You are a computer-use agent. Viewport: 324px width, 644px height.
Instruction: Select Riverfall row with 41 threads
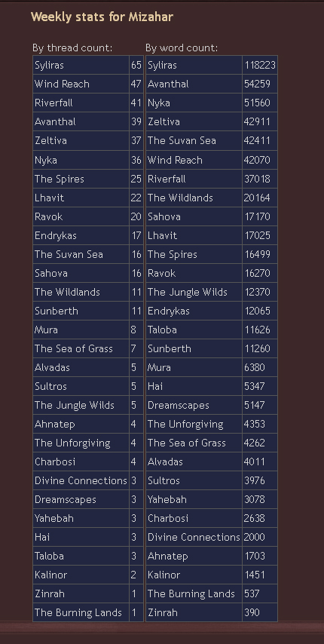(88, 103)
